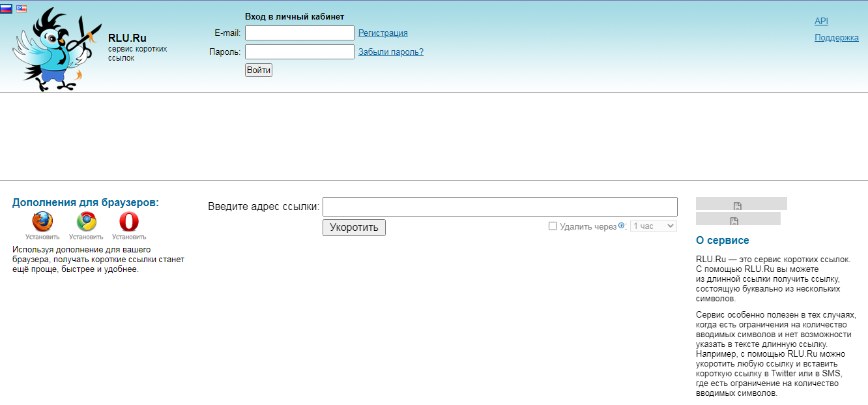Viewport: 868px width, 405px height.
Task: Click the 'Забыли пароль?' link
Action: click(x=390, y=52)
